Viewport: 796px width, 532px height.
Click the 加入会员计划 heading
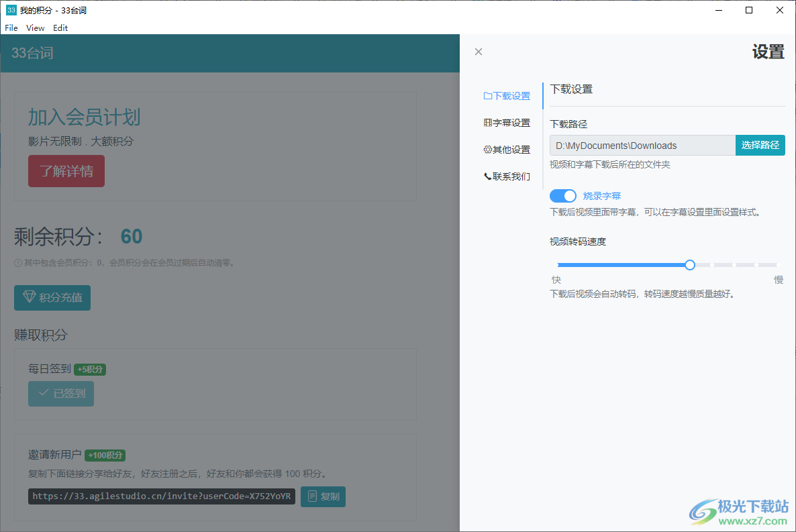click(85, 117)
